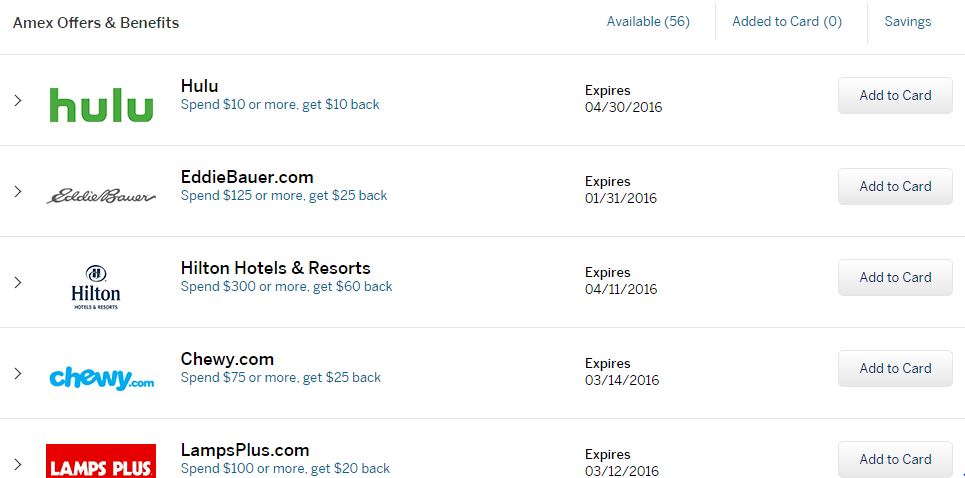This screenshot has width=965, height=478.
Task: Add the LampsPlus.com offer to card
Action: [x=895, y=460]
